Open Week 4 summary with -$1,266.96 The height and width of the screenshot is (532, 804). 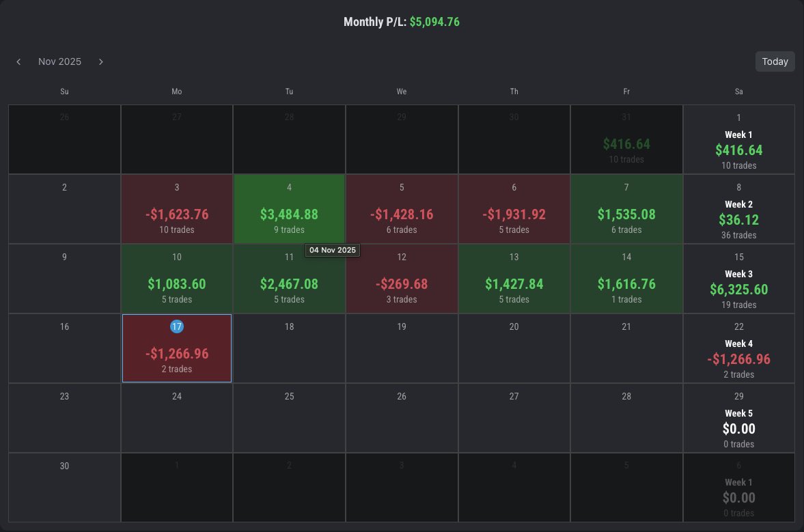(738, 348)
